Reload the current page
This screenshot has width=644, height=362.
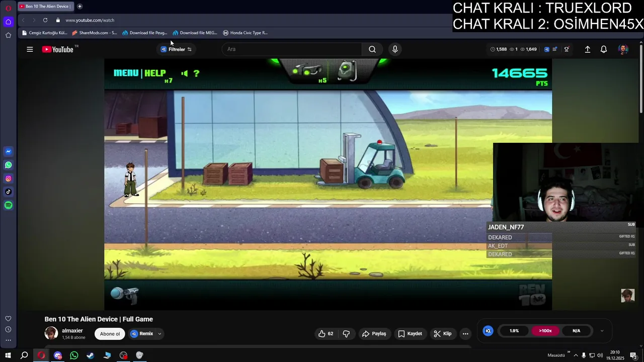pos(45,20)
